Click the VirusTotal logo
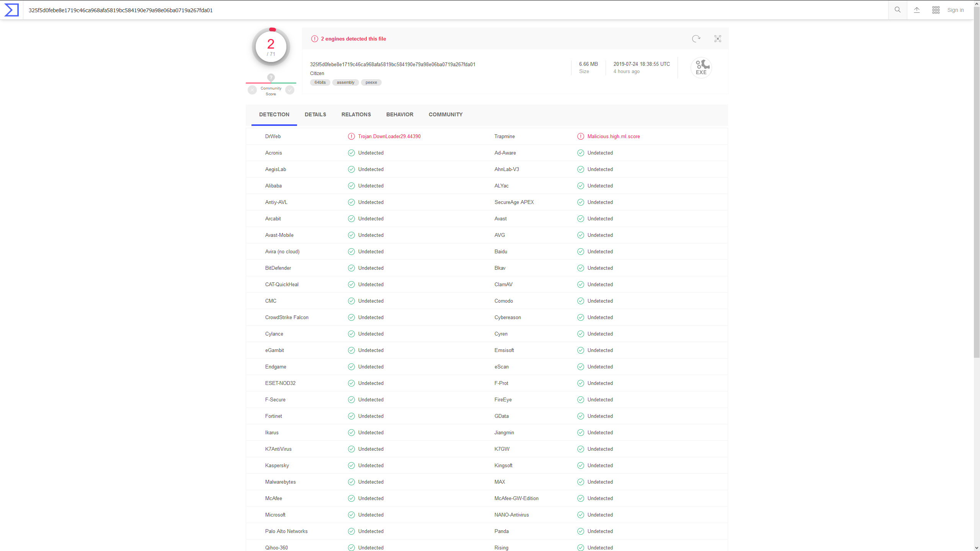980x551 pixels. 11,10
